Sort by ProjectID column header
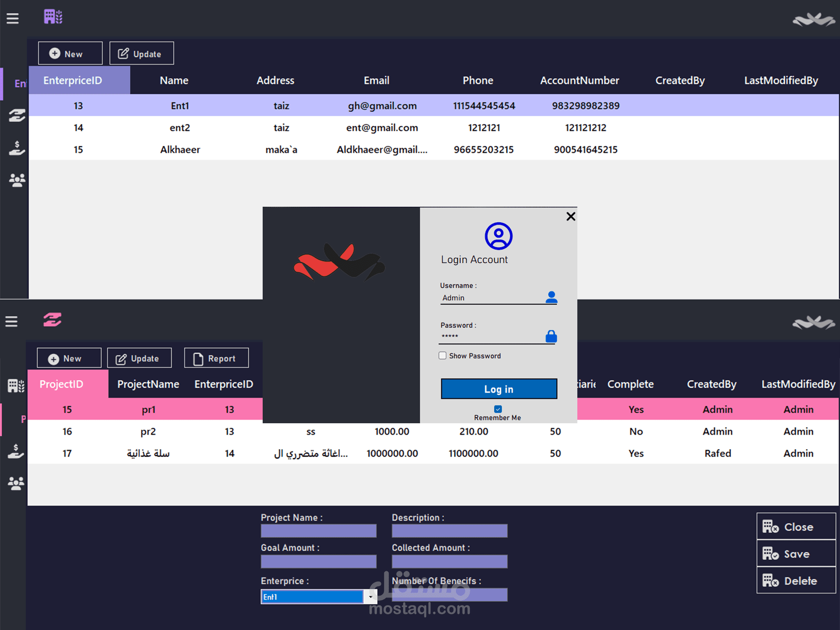The image size is (840, 630). [x=68, y=384]
